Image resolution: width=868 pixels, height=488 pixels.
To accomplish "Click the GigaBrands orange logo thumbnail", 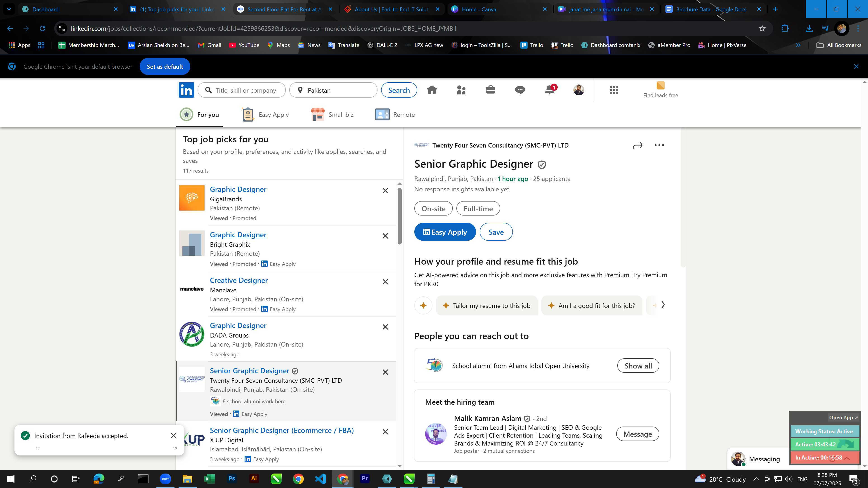I will pos(192,198).
